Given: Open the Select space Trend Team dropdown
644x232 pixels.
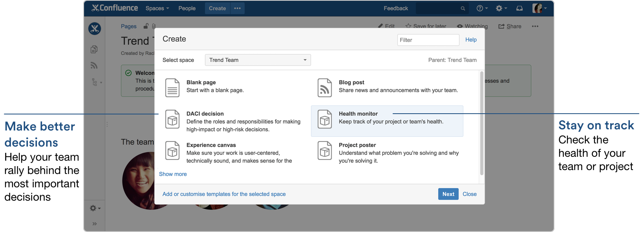Looking at the screenshot, I should (x=258, y=60).
